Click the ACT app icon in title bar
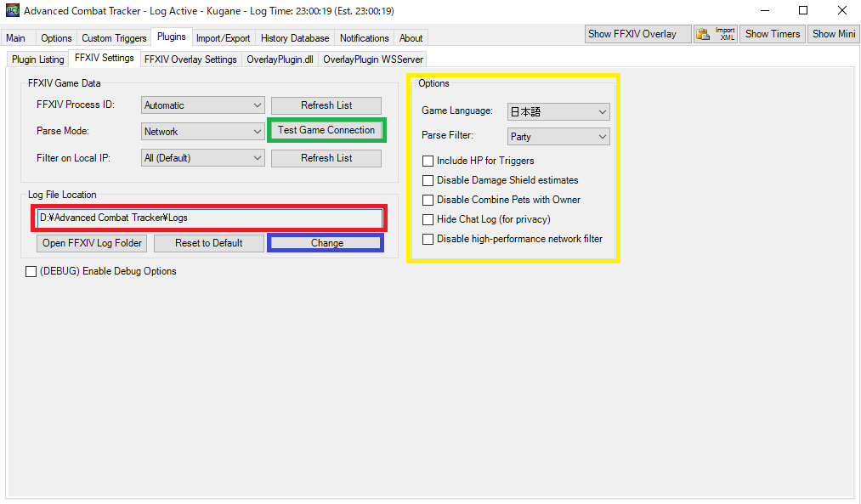Viewport: 861px width, 504px height. 12,11
